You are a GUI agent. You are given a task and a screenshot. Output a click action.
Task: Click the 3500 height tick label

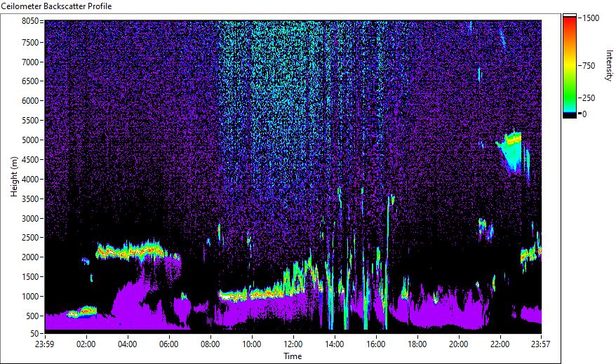[x=31, y=199]
